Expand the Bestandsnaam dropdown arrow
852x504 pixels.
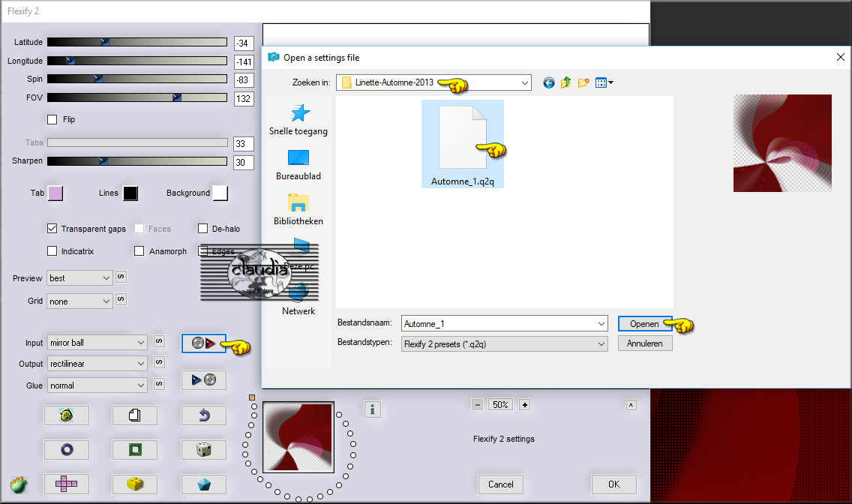[601, 324]
